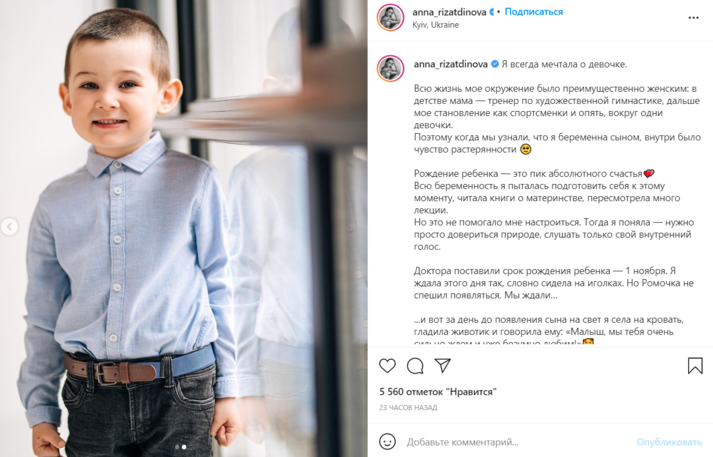Focus the Добавьте комментарий input field
This screenshot has width=713, height=457.
[518, 442]
